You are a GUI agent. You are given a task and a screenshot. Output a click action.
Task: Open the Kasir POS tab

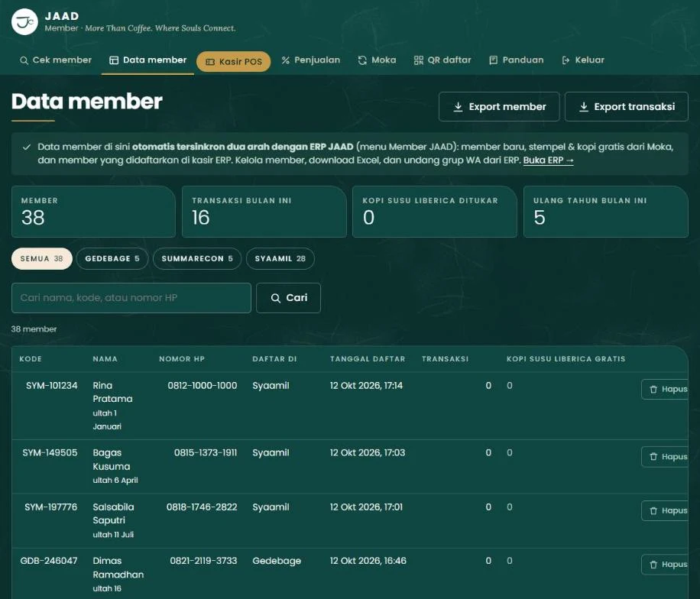[x=234, y=62]
